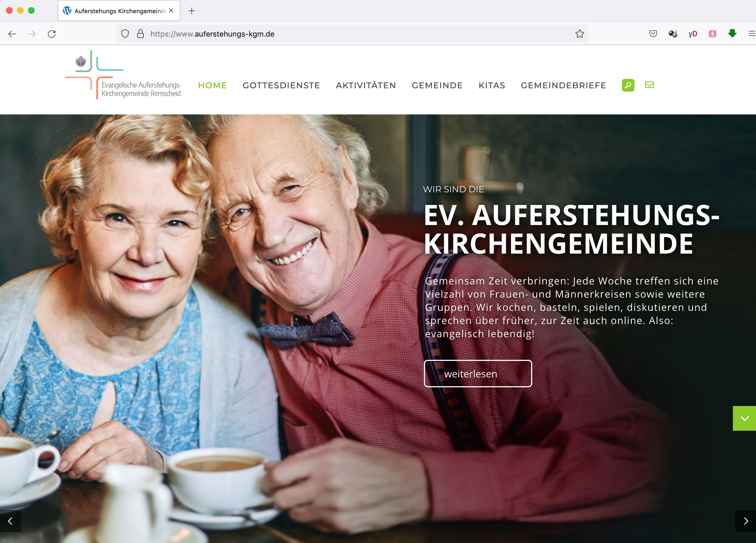The width and height of the screenshot is (756, 543).
Task: Go to previous slide with left arrow
Action: 10,521
